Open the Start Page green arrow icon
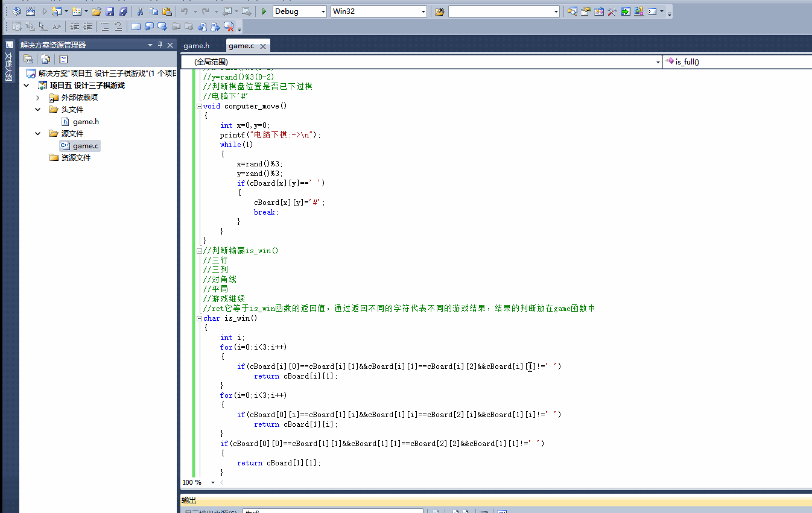The height and width of the screenshot is (513, 812). coord(626,11)
